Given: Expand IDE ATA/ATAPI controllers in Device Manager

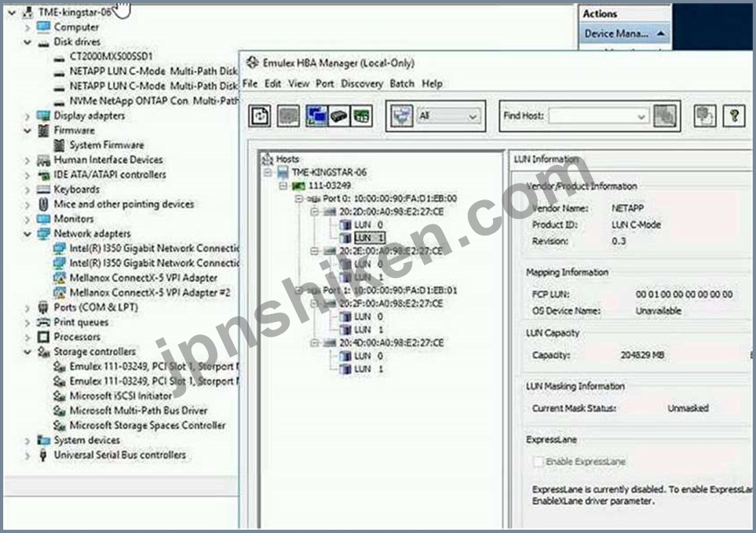Looking at the screenshot, I should tap(27, 175).
